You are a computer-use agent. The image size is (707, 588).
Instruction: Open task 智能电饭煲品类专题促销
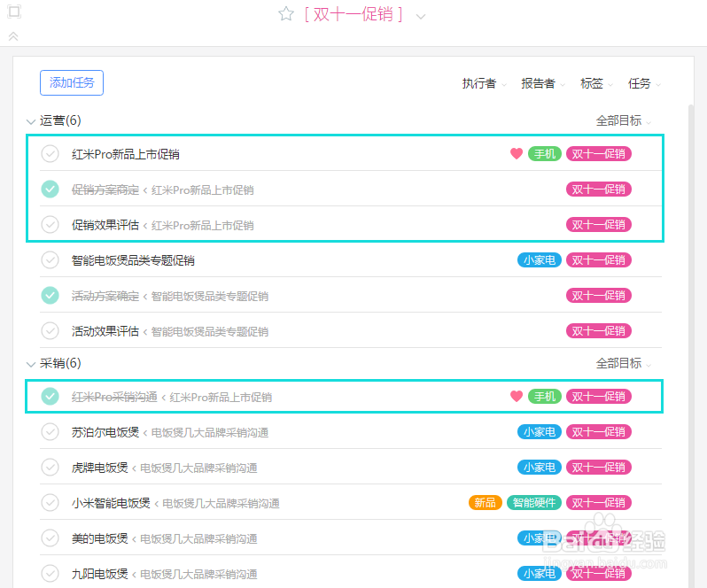click(133, 260)
